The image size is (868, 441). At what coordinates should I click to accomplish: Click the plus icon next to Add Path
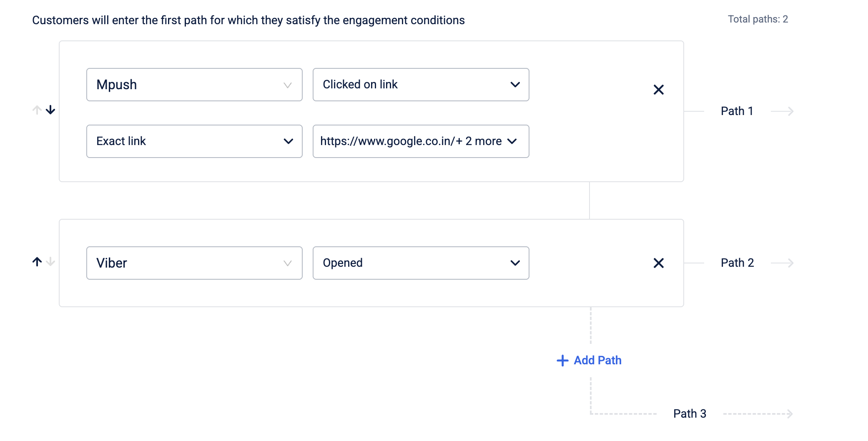(x=562, y=361)
